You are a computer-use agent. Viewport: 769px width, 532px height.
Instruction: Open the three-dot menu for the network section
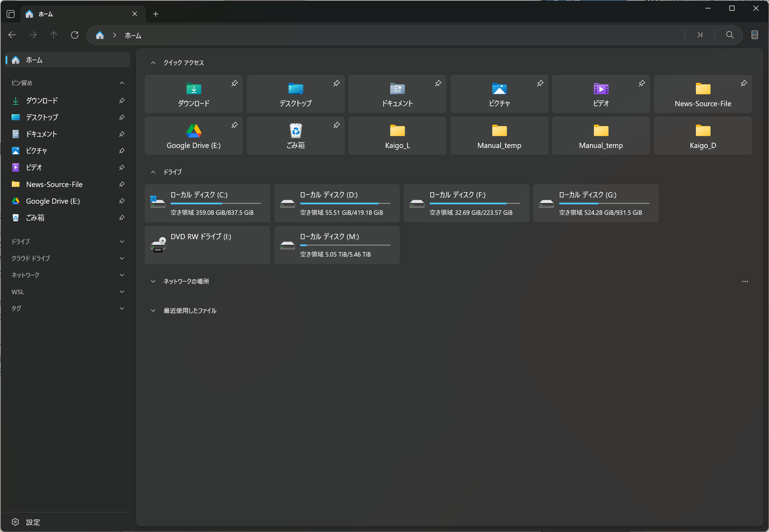click(745, 281)
